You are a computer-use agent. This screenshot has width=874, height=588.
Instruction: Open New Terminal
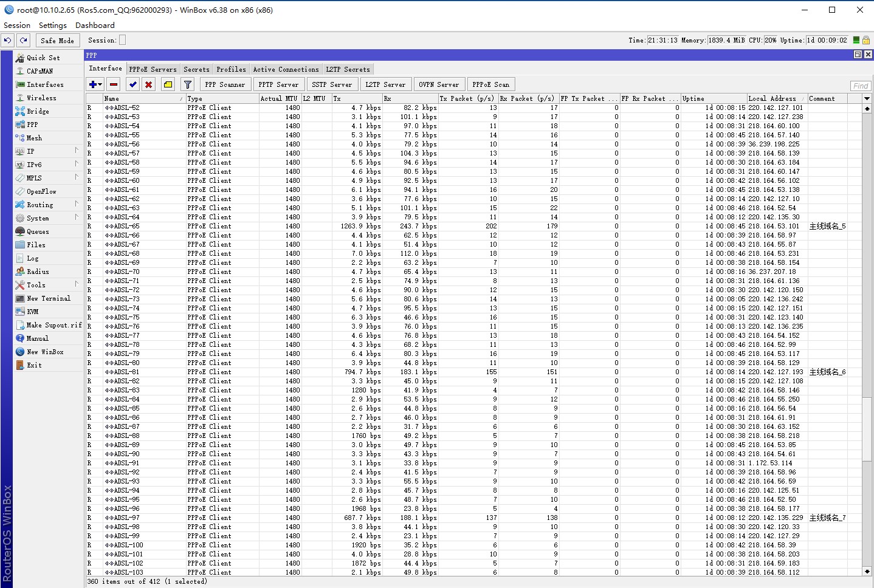pyautogui.click(x=48, y=298)
